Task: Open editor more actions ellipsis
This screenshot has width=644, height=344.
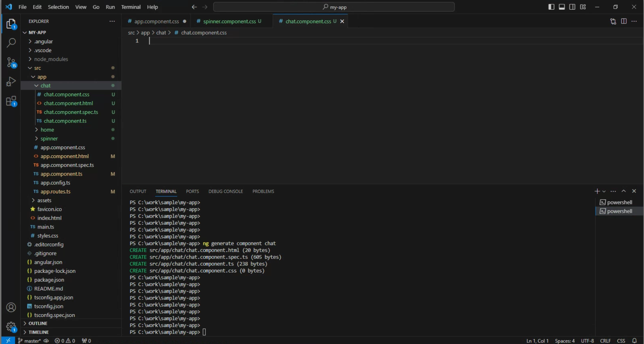Action: (634, 21)
